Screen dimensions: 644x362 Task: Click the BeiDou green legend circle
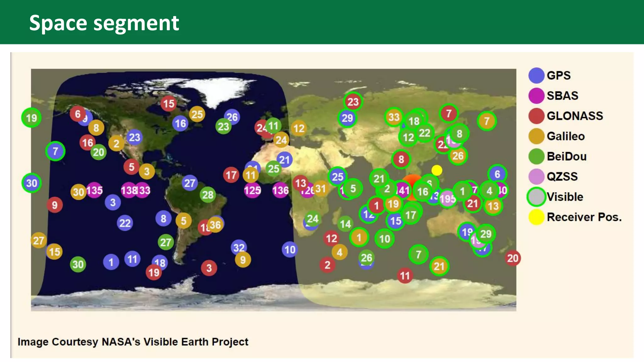point(536,156)
